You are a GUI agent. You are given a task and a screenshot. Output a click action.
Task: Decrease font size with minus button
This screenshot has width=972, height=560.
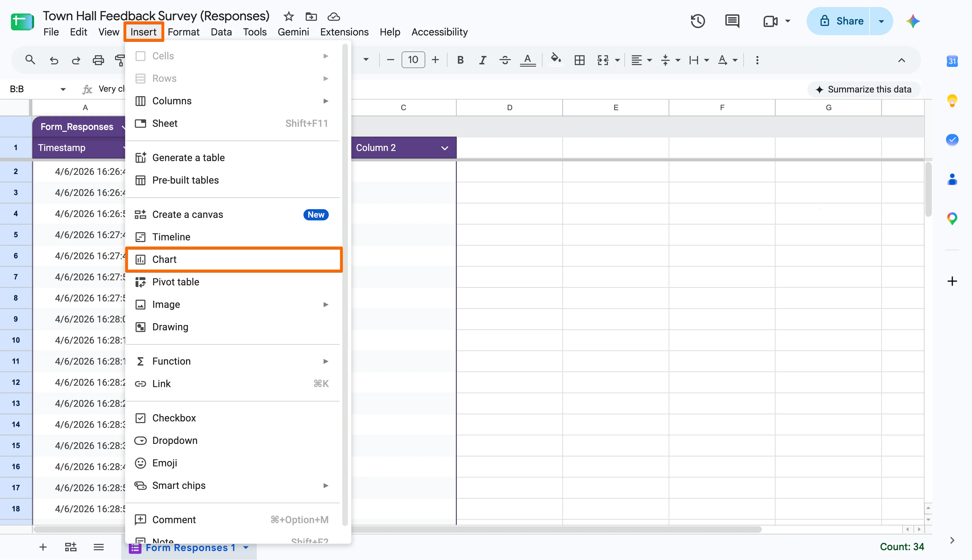click(390, 60)
